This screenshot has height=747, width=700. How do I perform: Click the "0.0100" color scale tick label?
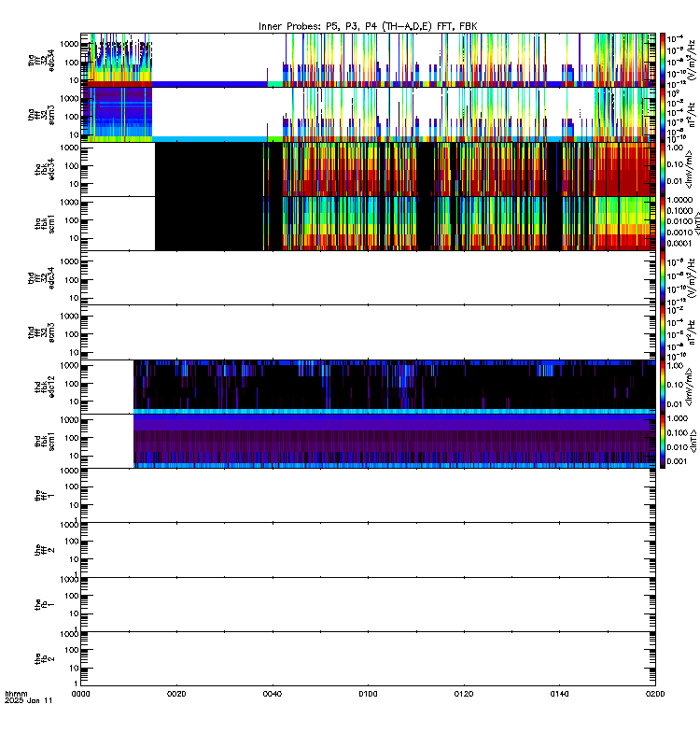[679, 221]
